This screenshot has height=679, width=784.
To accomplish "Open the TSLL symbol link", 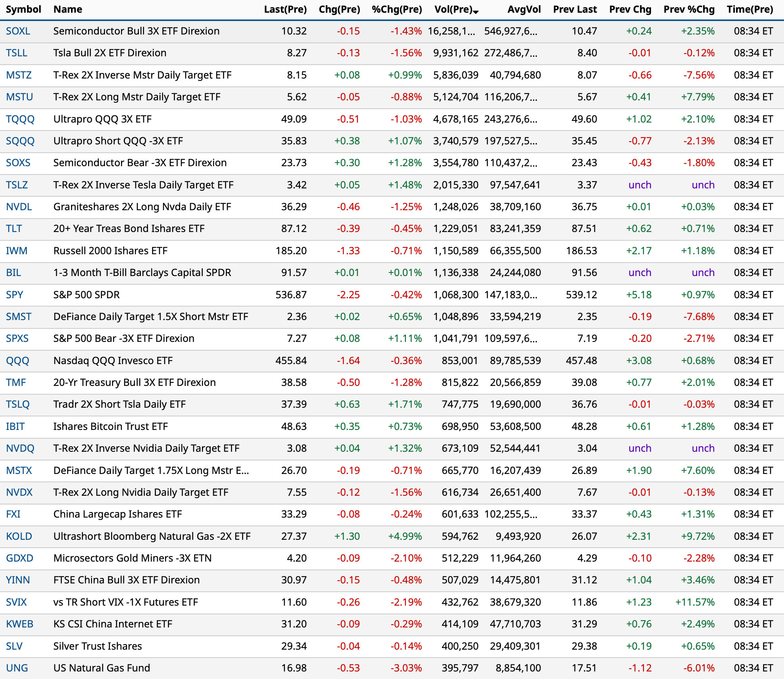I will pos(17,53).
